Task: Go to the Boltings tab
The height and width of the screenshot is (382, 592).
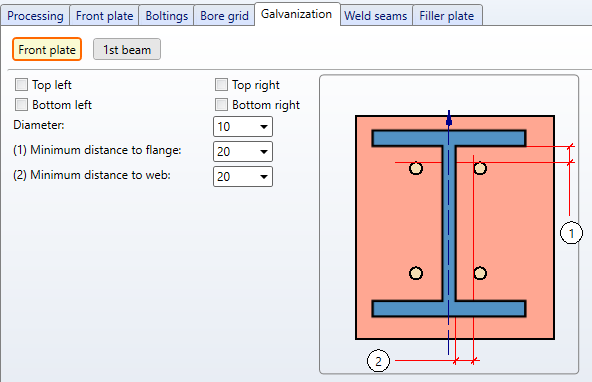Action: click(166, 16)
